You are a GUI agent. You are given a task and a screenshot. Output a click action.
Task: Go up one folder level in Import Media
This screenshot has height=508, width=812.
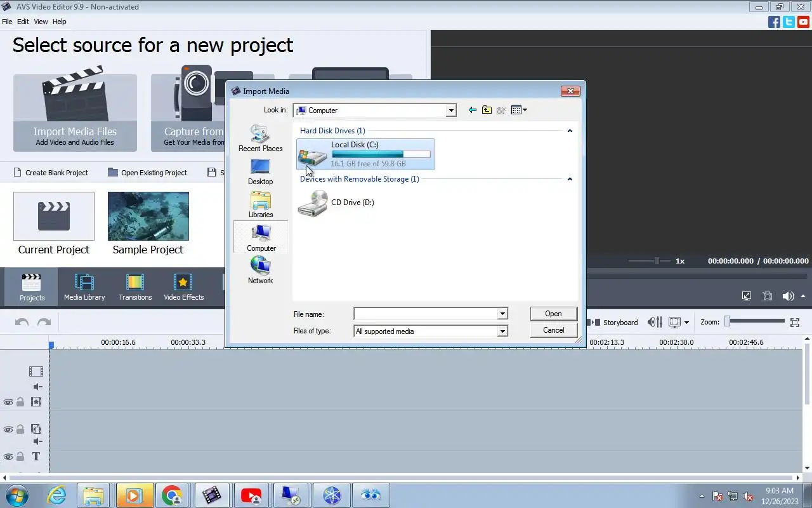(487, 110)
